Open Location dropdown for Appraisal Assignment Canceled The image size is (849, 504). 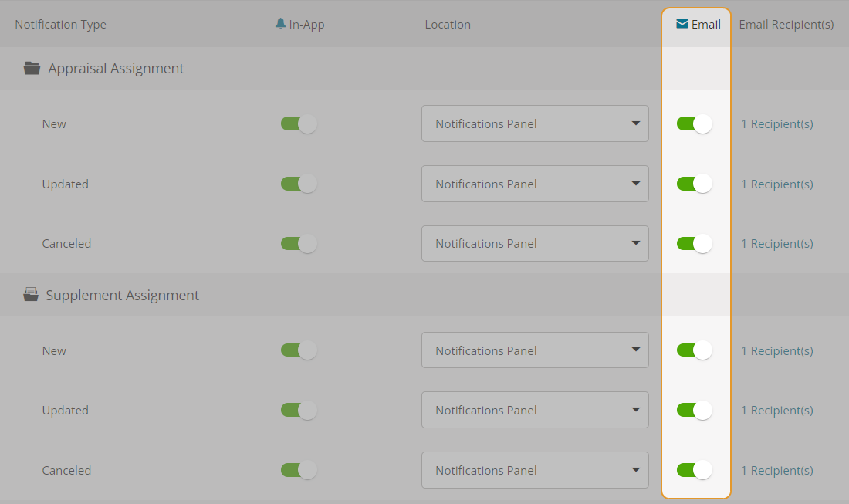click(x=535, y=244)
